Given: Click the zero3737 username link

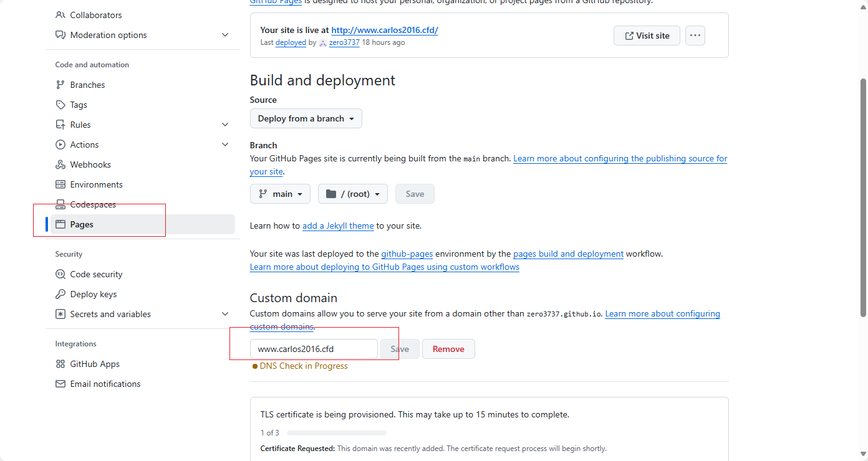Looking at the screenshot, I should coord(344,42).
